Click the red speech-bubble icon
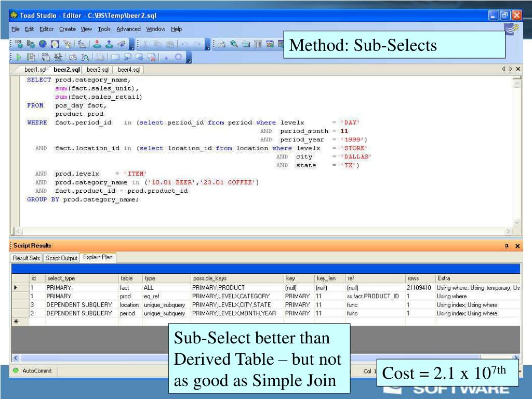Viewport: 532px width, 399px height. coord(152,57)
